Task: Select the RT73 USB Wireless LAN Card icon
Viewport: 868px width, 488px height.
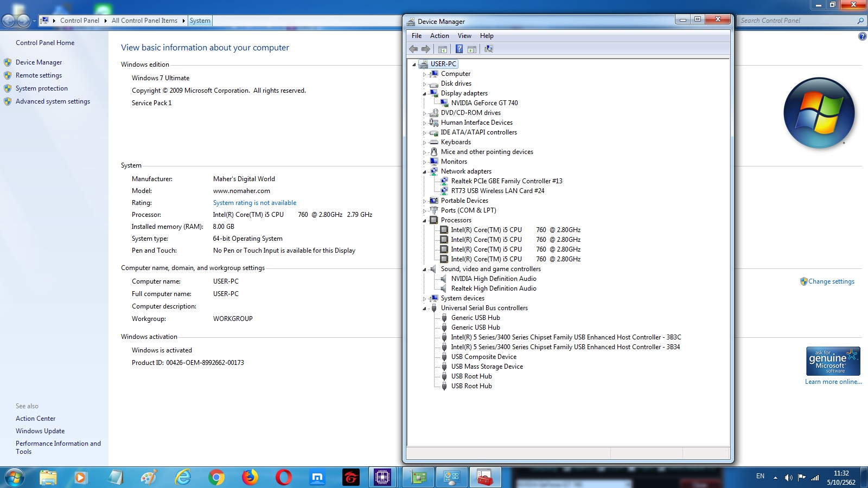Action: point(444,191)
